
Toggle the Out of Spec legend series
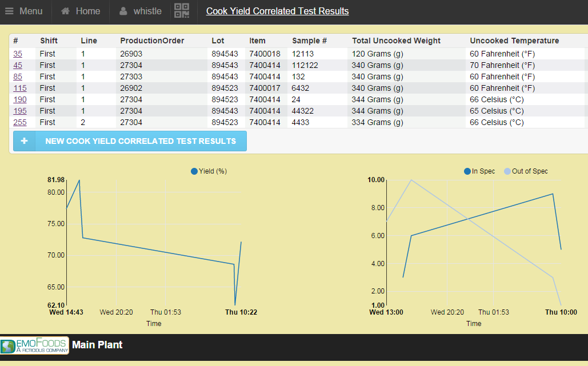coord(526,171)
